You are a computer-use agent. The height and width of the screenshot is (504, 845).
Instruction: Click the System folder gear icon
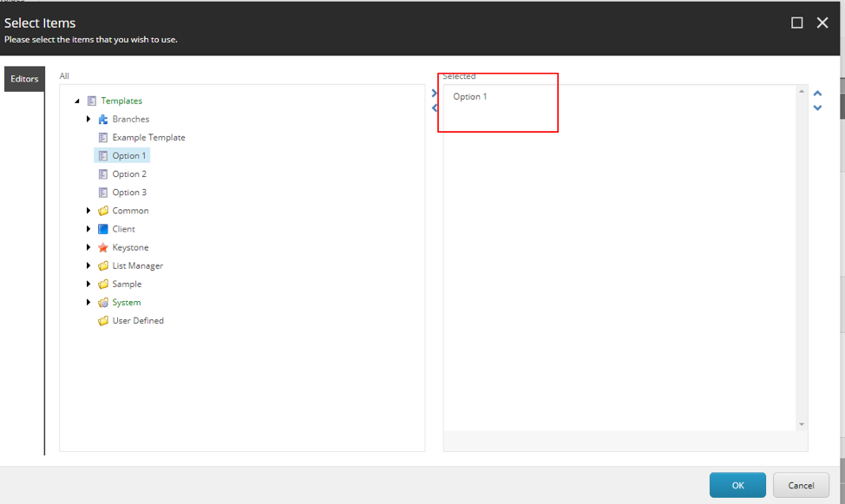click(x=103, y=303)
